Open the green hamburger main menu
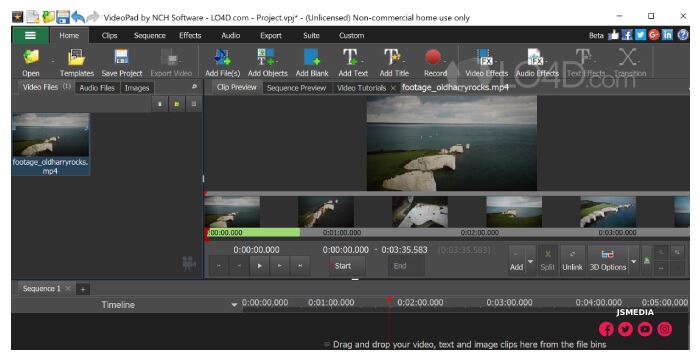This screenshot has height=360, width=700. [30, 35]
